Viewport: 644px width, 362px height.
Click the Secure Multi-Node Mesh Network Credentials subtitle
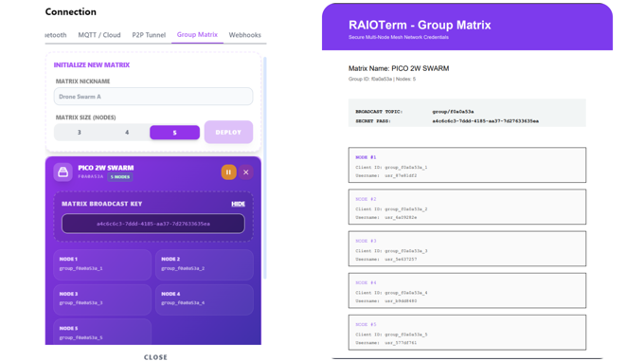click(x=399, y=37)
